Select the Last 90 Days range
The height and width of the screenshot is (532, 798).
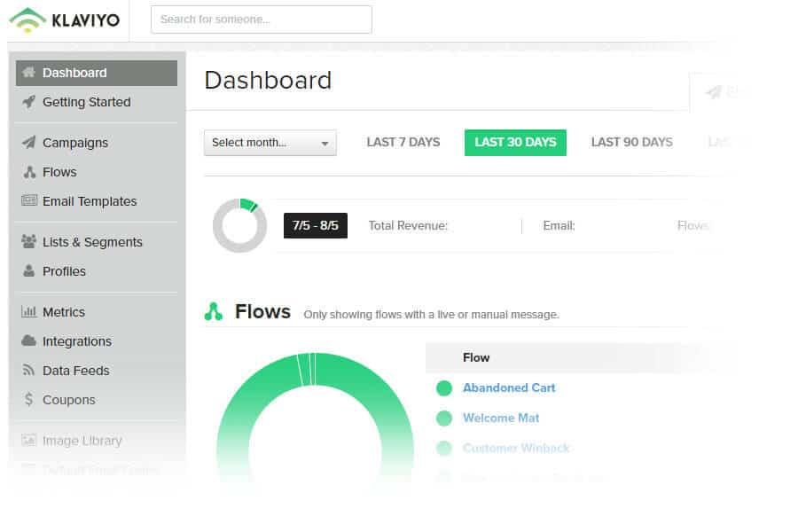(632, 143)
